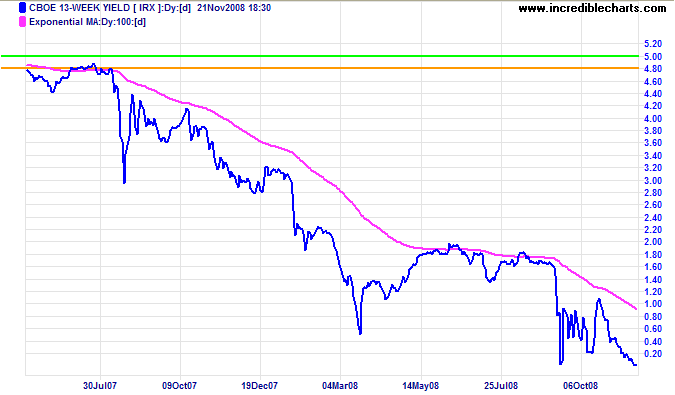Click the 1.00 yield axis value
Viewport: 675px width, 395px height.
click(x=653, y=304)
